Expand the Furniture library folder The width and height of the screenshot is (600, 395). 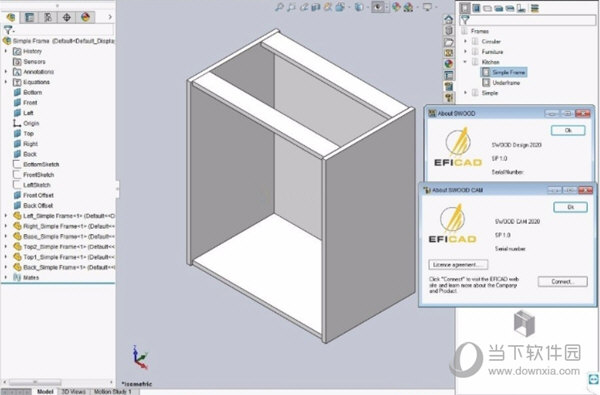[x=466, y=51]
